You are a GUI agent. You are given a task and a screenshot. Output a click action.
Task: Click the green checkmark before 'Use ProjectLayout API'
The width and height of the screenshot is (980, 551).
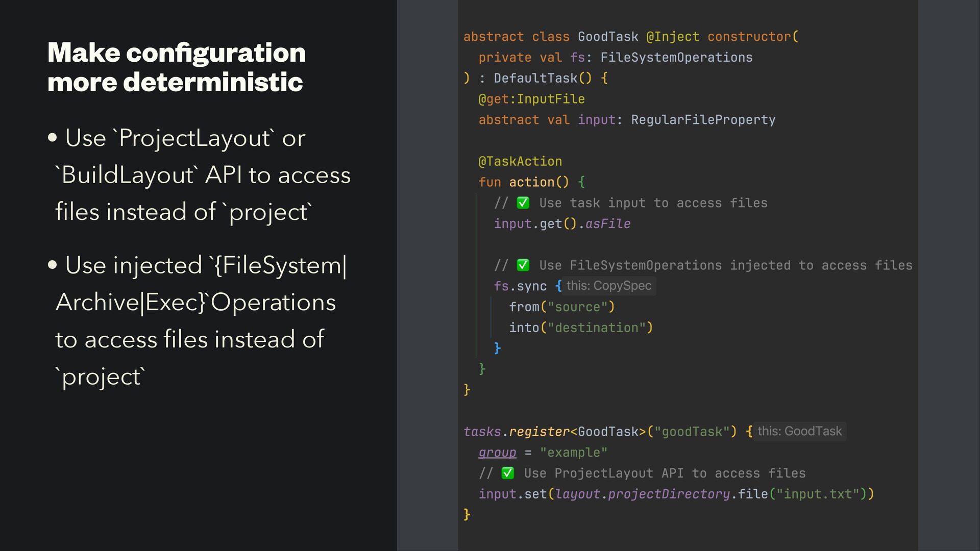click(x=508, y=473)
